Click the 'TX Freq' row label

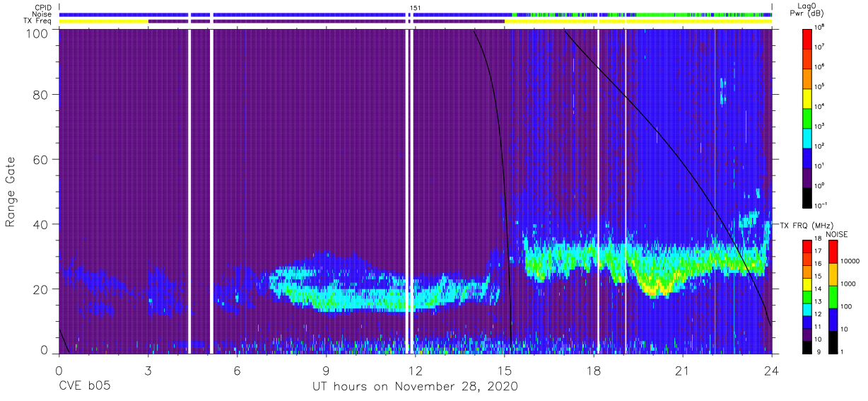pyautogui.click(x=38, y=21)
